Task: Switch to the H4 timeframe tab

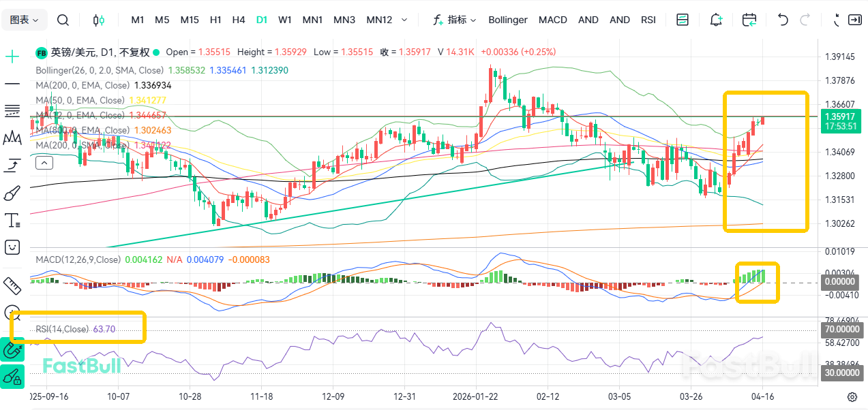Action: [238, 20]
